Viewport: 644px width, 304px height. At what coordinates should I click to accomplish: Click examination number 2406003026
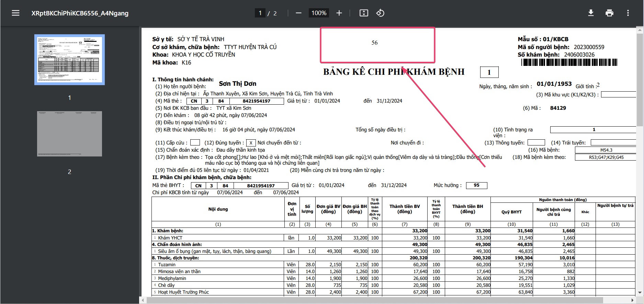pyautogui.click(x=579, y=55)
